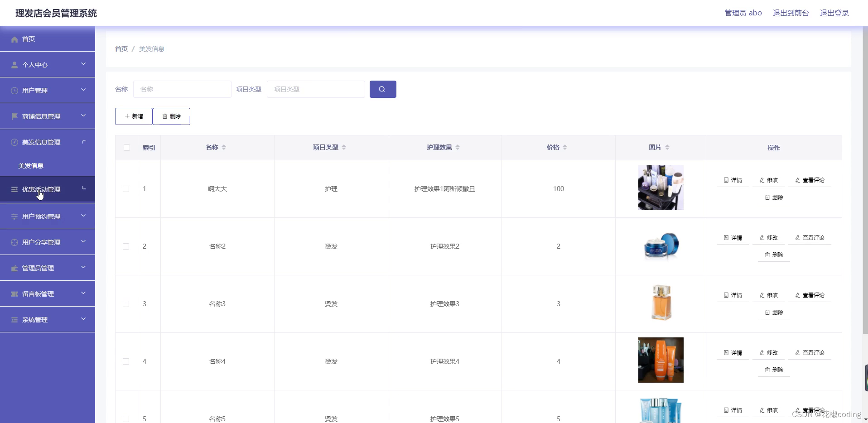Expand 用户分享管理 with its chevron

click(83, 241)
